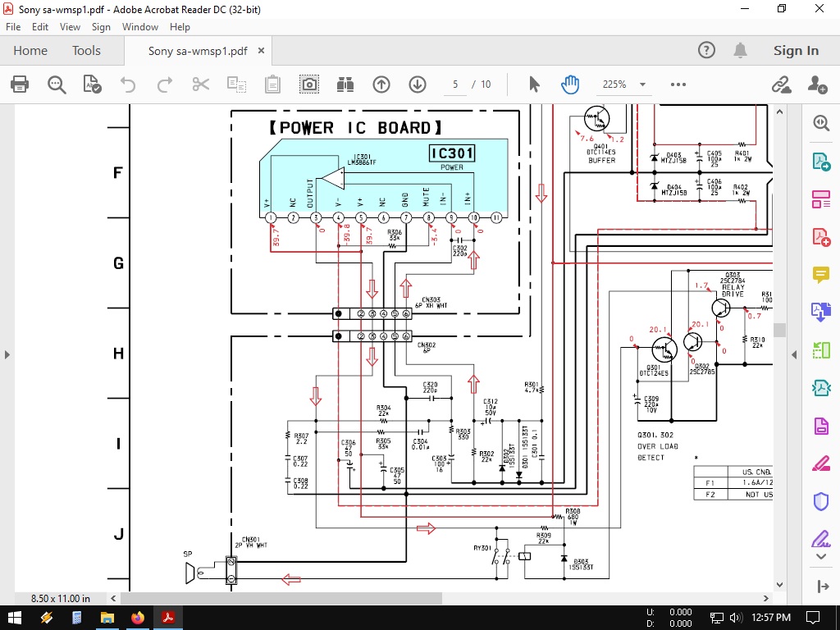This screenshot has width=840, height=630.
Task: Click the scissors cut icon
Action: (x=200, y=84)
